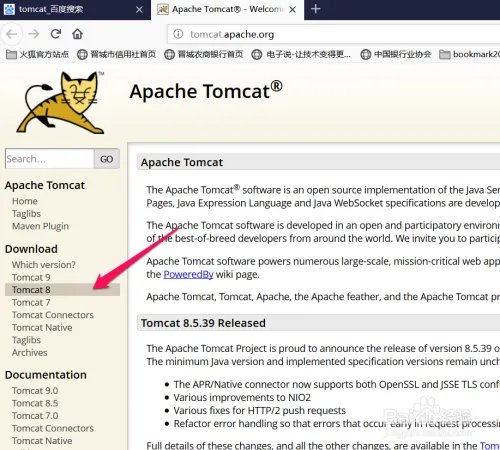
Task: Open Tomcat 7.0 documentation
Action: click(35, 416)
